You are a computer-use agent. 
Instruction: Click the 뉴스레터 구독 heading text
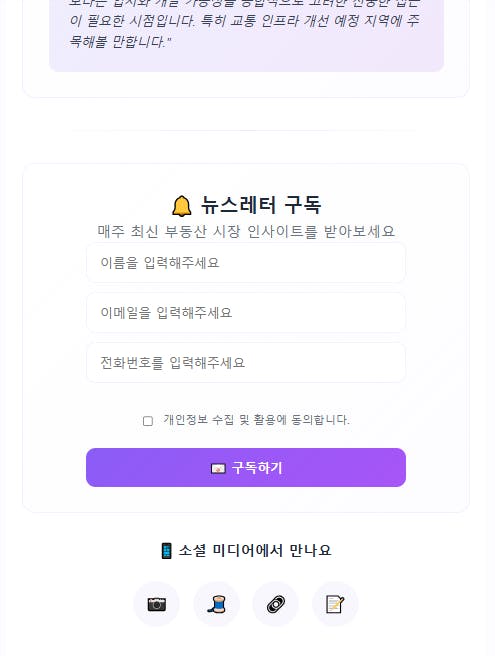click(261, 205)
